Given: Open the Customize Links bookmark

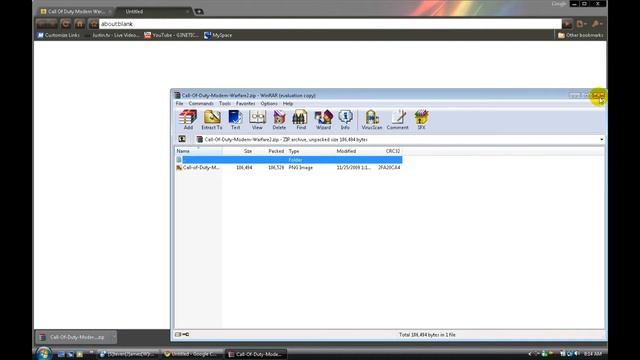Looking at the screenshot, I should [58, 35].
